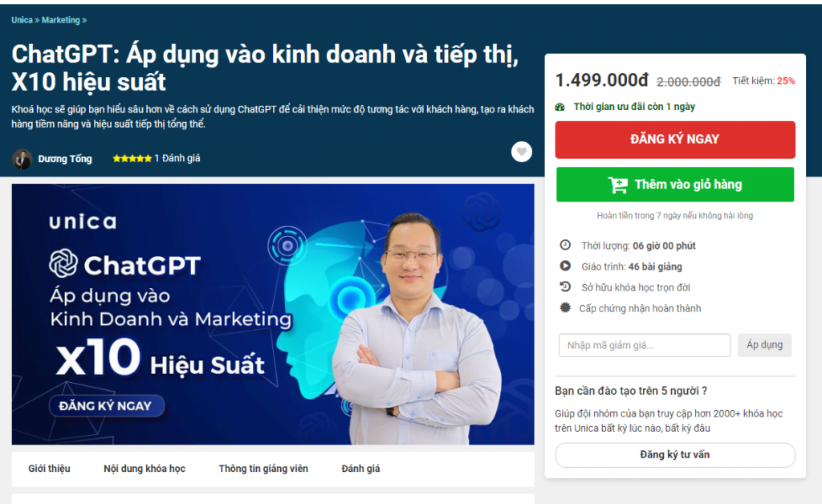The height and width of the screenshot is (504, 822).
Task: Click the play icon beside Giáo trình
Action: (565, 266)
